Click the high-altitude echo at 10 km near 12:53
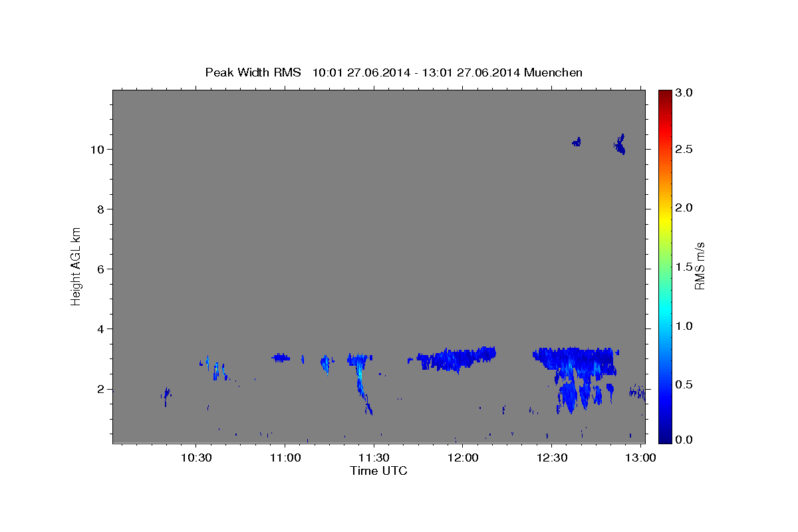The image size is (798, 532). coord(620,144)
